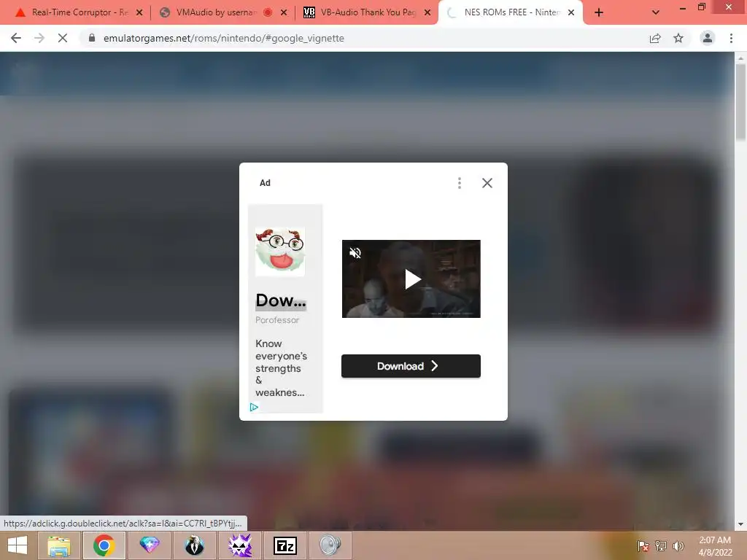
Task: Open Google Chrome from the taskbar
Action: pos(104,545)
